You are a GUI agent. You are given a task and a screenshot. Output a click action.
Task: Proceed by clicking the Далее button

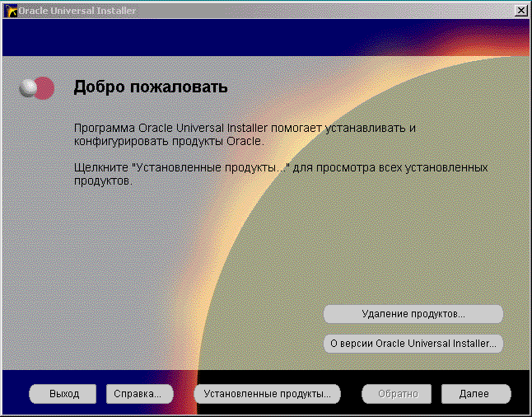tap(476, 394)
